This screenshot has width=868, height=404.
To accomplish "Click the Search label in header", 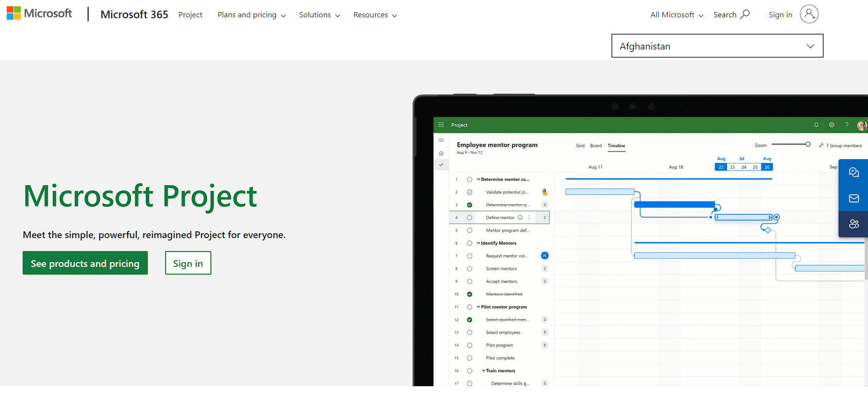I will click(725, 15).
